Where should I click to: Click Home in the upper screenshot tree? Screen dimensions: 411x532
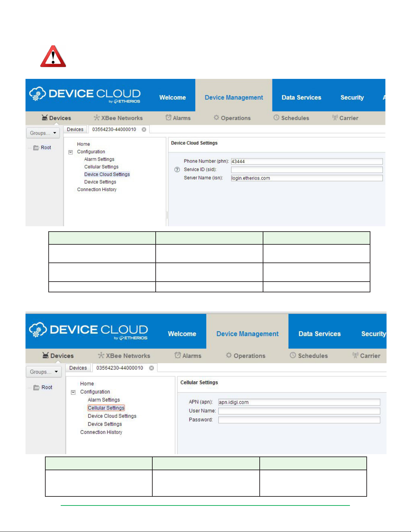(84, 144)
